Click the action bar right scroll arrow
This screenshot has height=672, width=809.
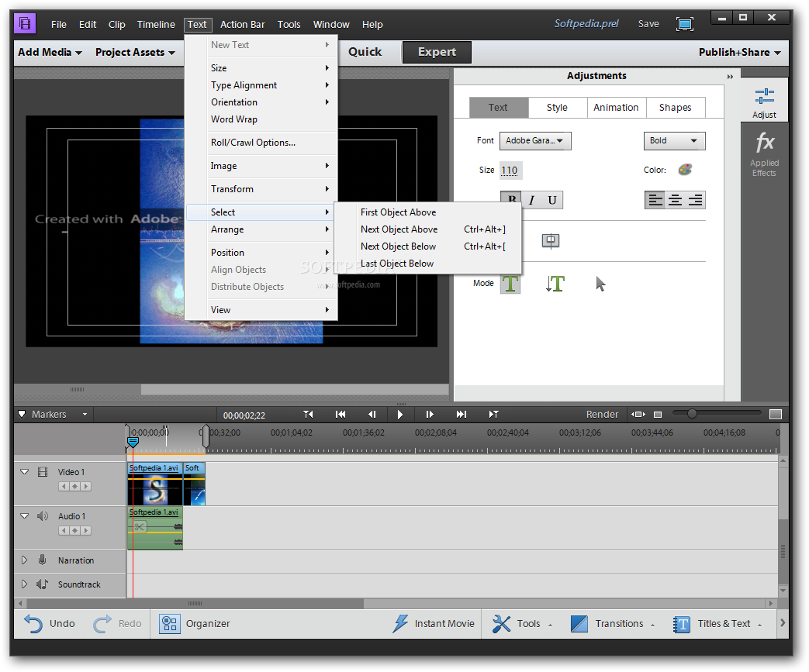(x=783, y=623)
